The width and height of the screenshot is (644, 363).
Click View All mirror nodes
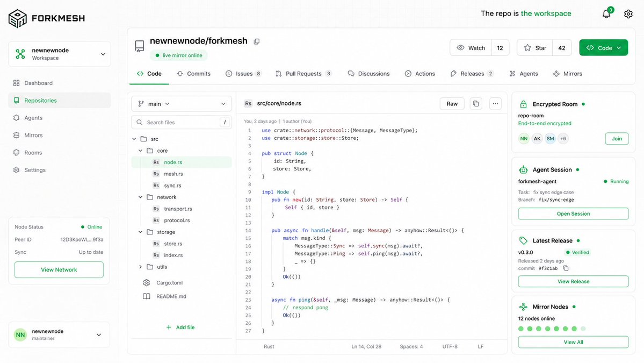[x=573, y=342]
